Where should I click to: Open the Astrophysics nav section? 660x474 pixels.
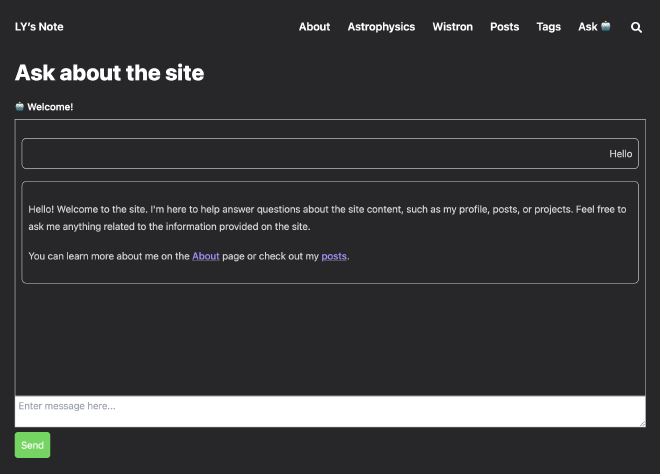point(381,27)
